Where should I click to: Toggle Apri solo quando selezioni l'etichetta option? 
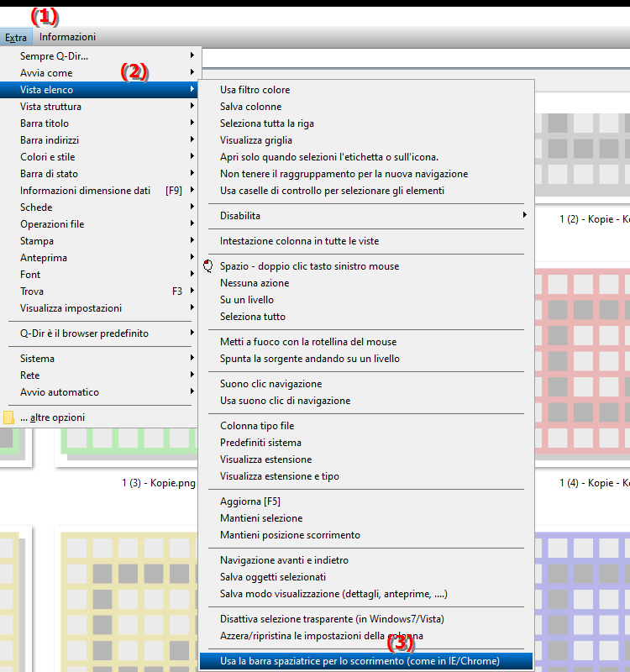tap(366, 157)
